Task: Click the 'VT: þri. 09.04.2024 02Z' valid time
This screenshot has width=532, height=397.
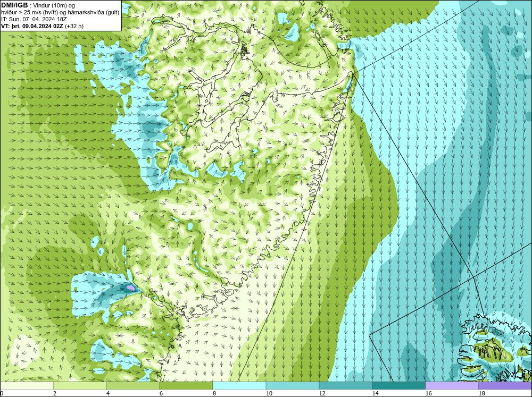Action: coord(32,26)
